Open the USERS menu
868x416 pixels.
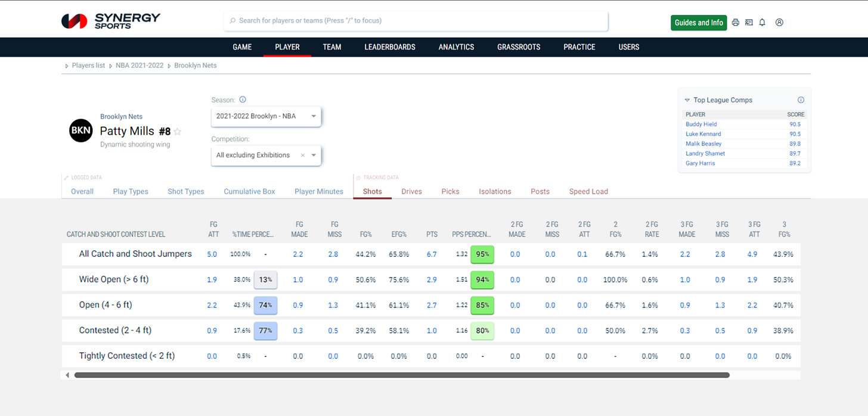click(629, 47)
